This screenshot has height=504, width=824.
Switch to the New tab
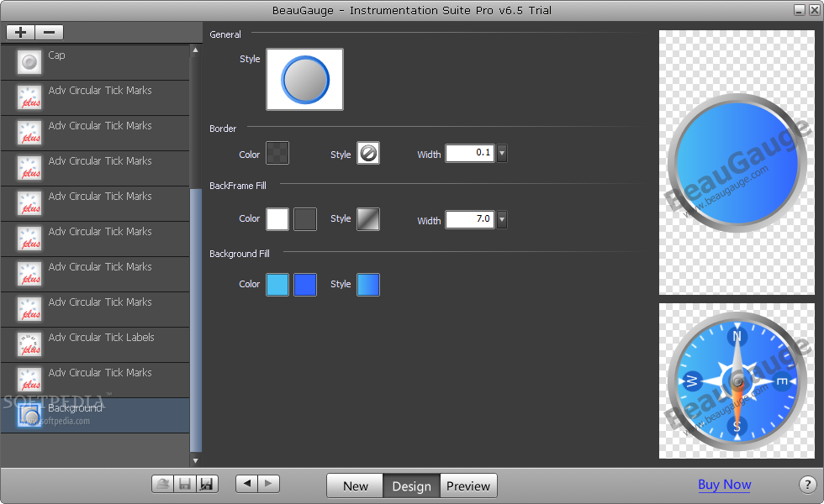pyautogui.click(x=355, y=486)
